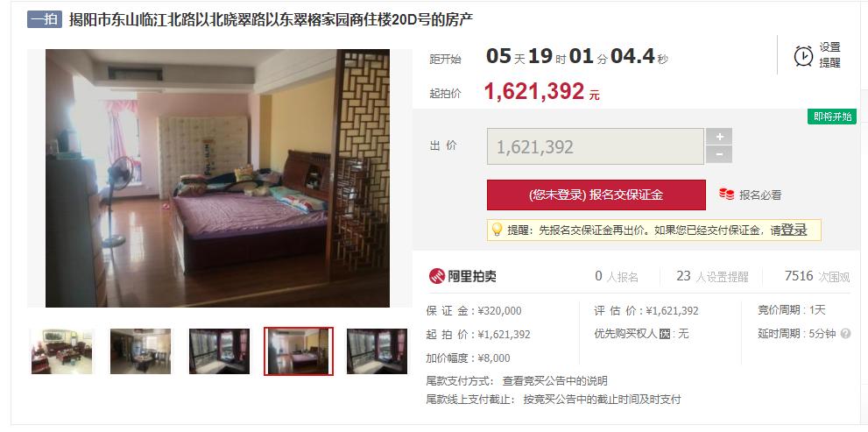The height and width of the screenshot is (432, 868).
Task: Decrease bid with the minus button
Action: click(719, 155)
